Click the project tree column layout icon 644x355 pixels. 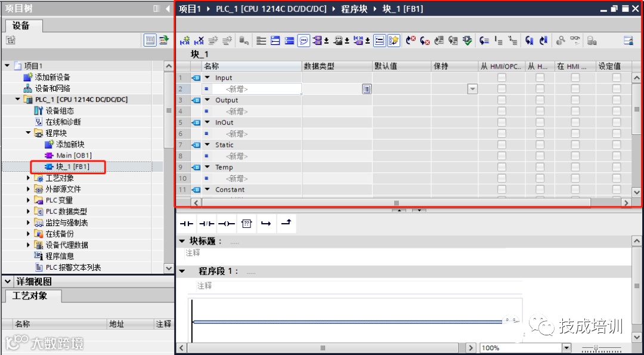tap(156, 8)
